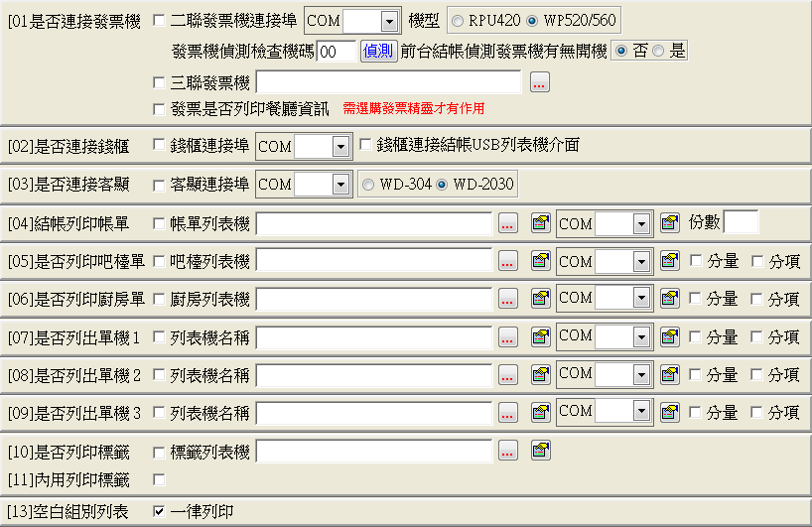
Task: Click the port settings icon right of 廚房列表機 COM dropdown
Action: click(x=669, y=299)
